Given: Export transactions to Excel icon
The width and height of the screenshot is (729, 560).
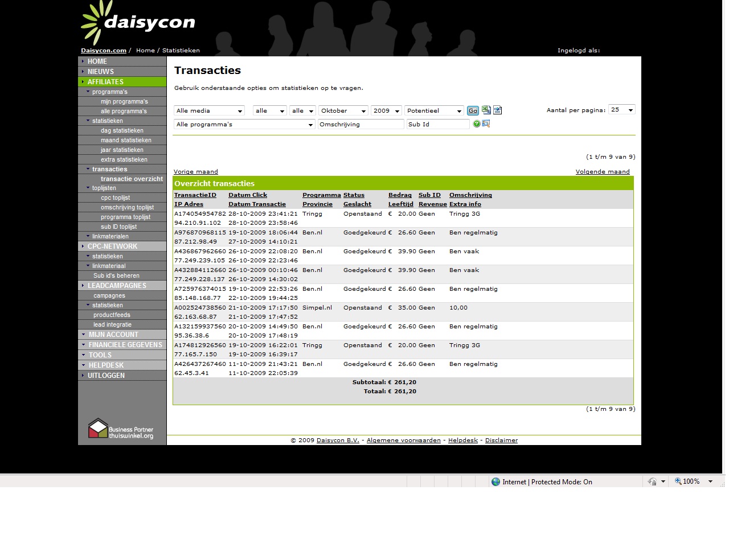Looking at the screenshot, I should 486,110.
